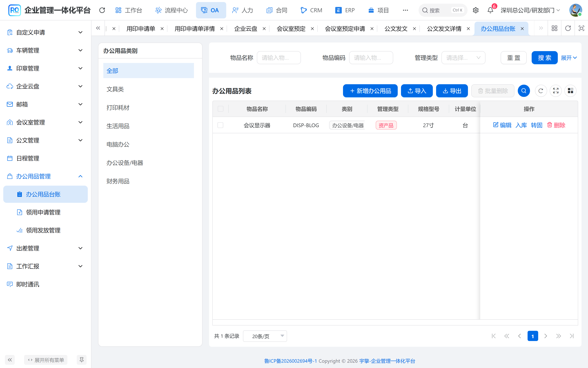Image resolution: width=588 pixels, height=368 pixels.
Task: Tick the select-all checkbox in table header
Action: point(220,109)
